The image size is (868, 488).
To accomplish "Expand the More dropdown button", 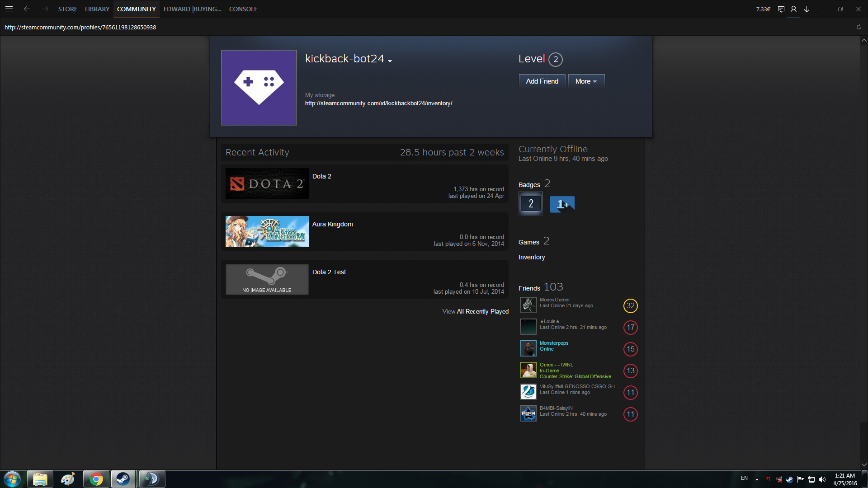I will coord(586,81).
